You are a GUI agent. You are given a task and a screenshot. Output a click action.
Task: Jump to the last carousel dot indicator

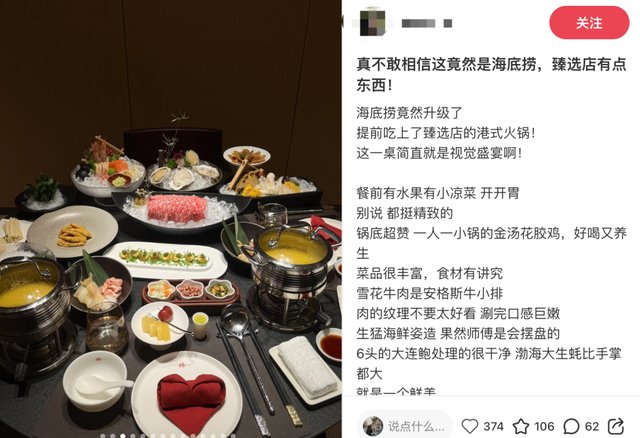point(233,436)
